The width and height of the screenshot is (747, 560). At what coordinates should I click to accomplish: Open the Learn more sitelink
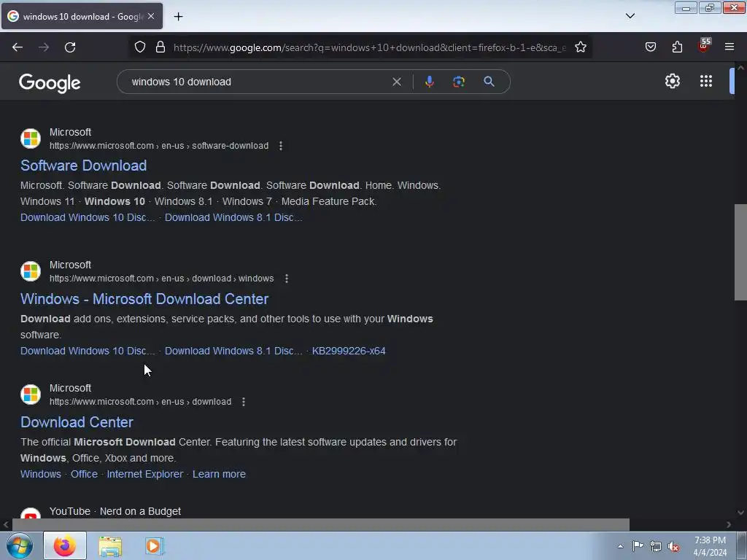coord(219,474)
